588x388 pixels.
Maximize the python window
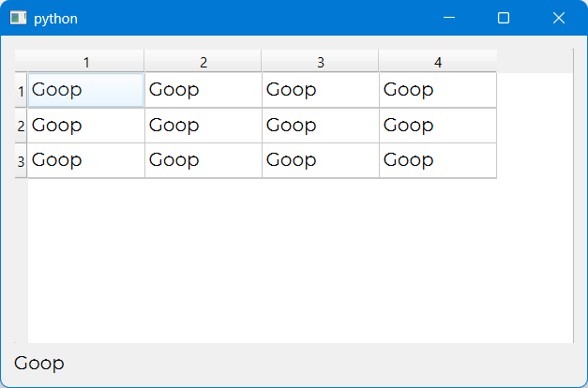pyautogui.click(x=504, y=18)
